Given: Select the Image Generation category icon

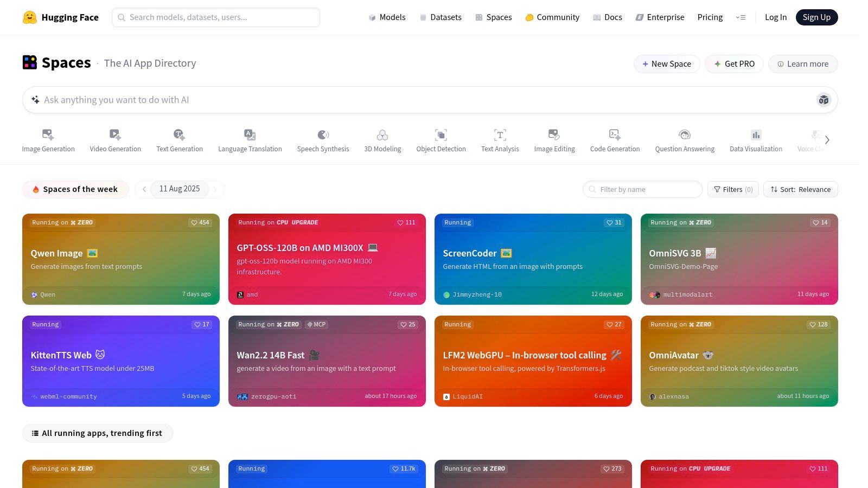Looking at the screenshot, I should point(48,134).
